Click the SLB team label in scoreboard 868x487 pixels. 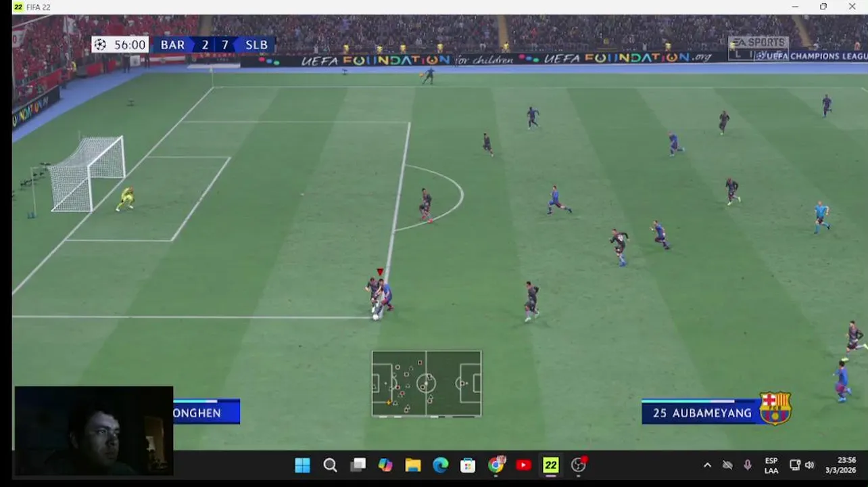click(x=256, y=45)
